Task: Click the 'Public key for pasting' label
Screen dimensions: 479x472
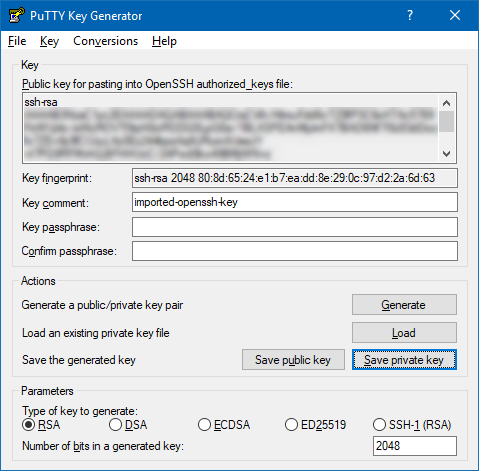Action: tap(157, 84)
